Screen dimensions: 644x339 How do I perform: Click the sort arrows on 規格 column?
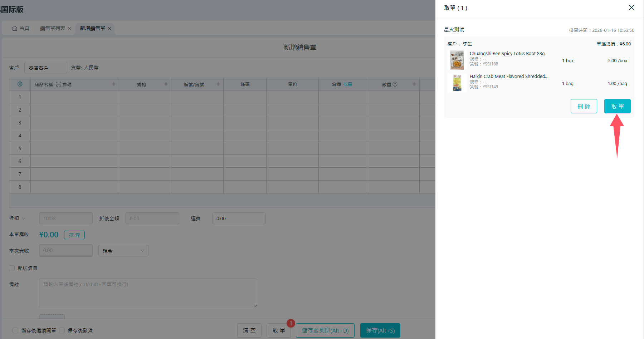166,84
